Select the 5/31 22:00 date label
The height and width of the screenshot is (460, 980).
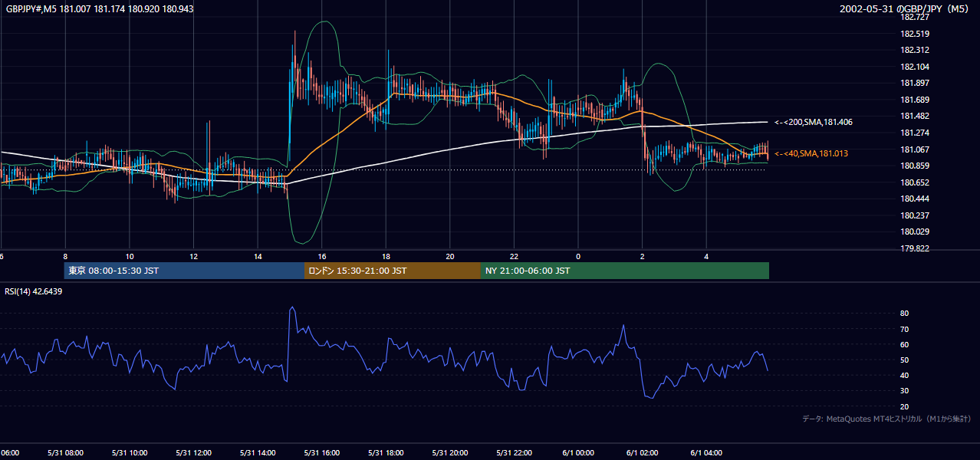click(515, 453)
